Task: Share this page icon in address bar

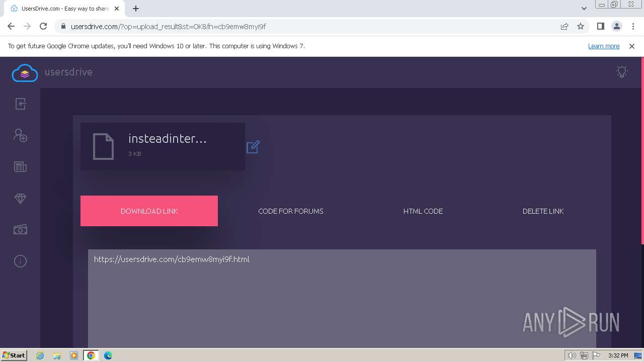Action: (x=565, y=27)
